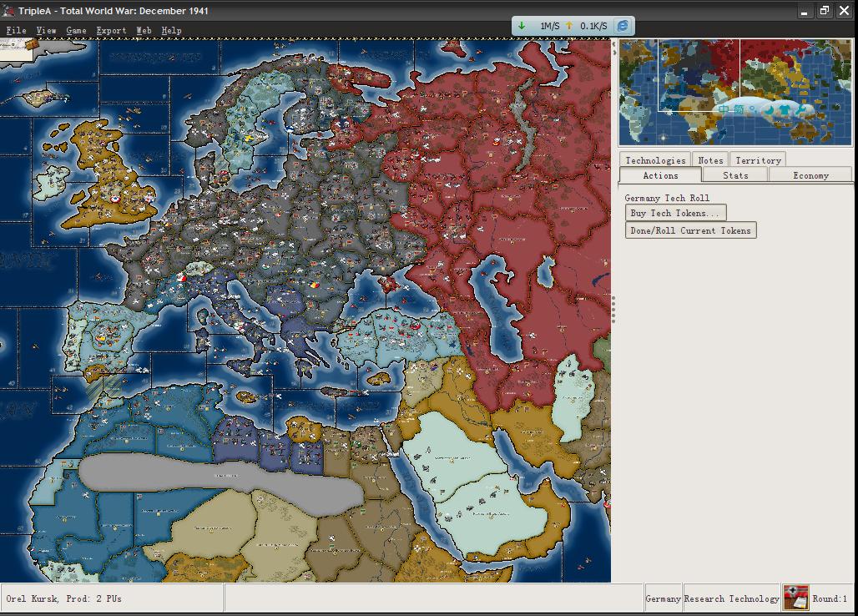Viewport: 858px width, 616px height.
Task: Switch to the Stats tab
Action: (x=734, y=175)
